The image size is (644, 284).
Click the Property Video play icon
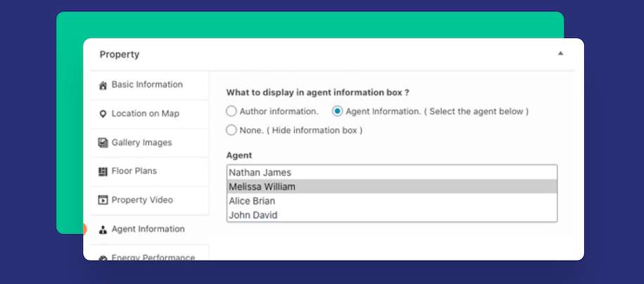pos(103,200)
